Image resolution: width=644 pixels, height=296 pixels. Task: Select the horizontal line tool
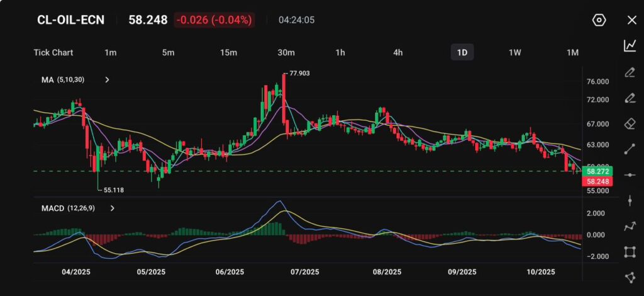coord(630,175)
